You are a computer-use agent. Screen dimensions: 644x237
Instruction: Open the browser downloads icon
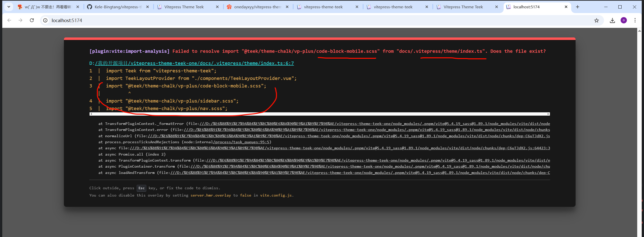[612, 20]
